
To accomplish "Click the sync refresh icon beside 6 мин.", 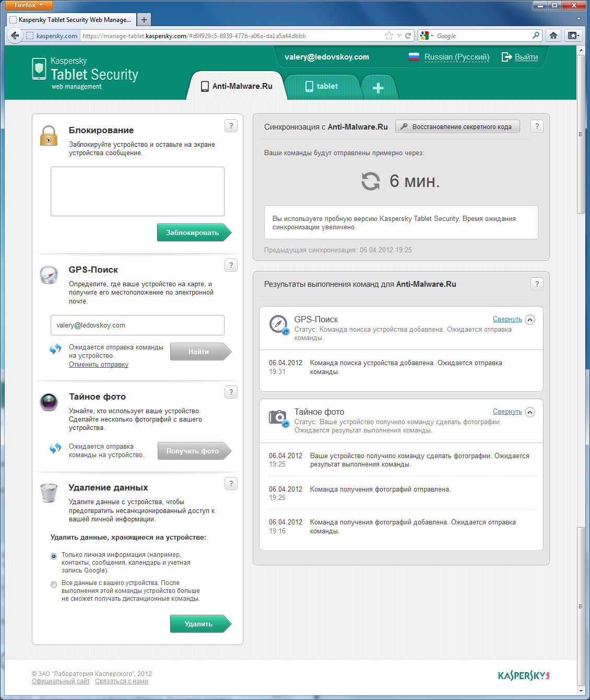I will click(371, 181).
